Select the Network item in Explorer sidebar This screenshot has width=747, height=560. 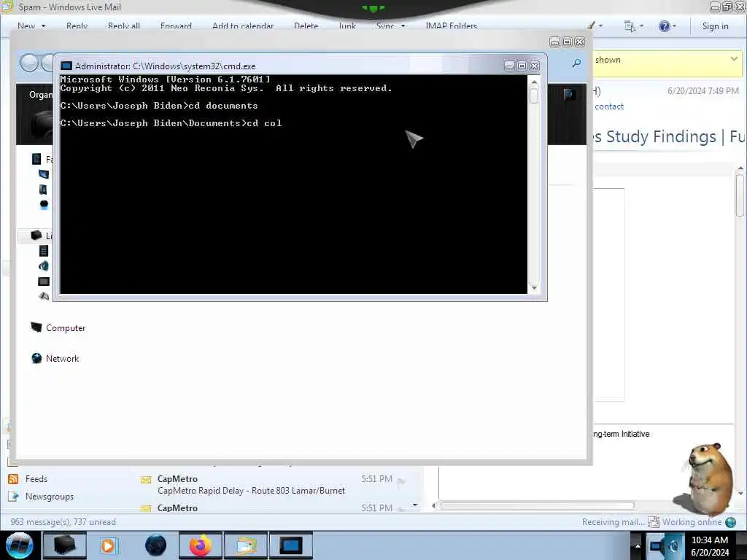(55, 358)
